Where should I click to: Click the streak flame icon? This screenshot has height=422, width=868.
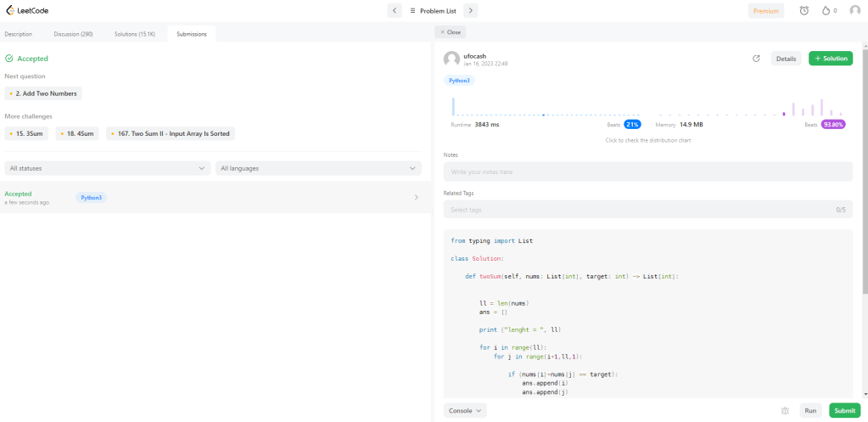click(x=826, y=10)
